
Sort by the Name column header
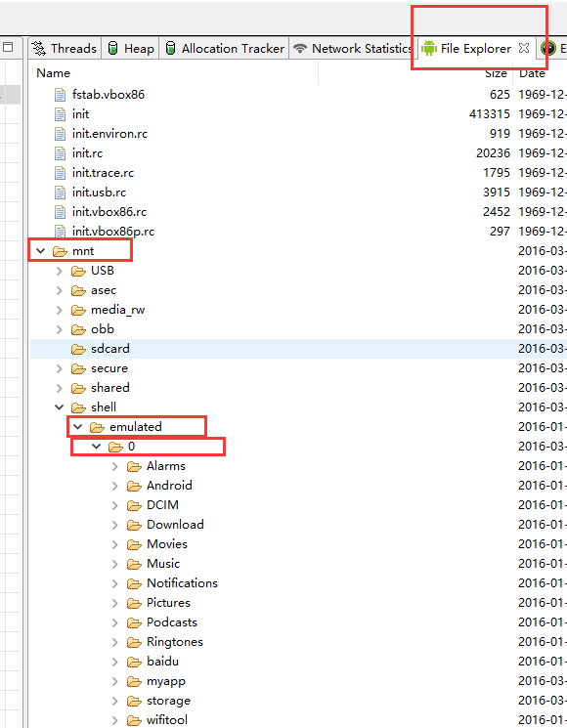click(54, 73)
